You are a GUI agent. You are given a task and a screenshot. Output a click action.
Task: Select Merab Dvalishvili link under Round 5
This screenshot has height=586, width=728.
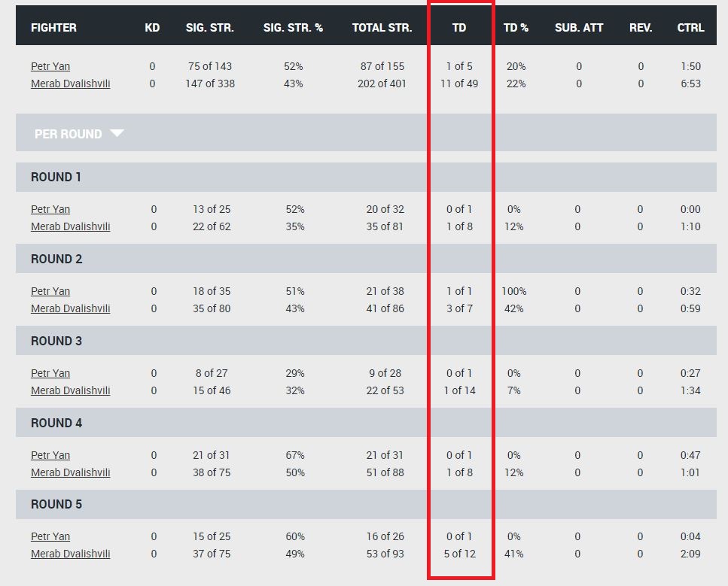[71, 554]
